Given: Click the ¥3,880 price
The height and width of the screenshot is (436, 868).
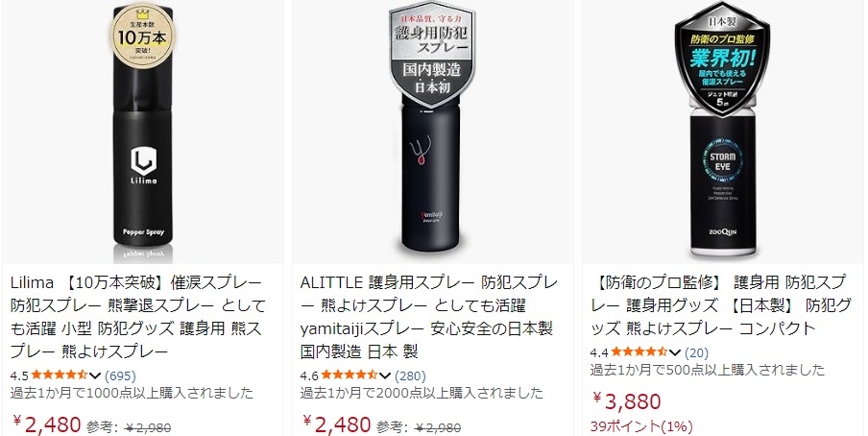Looking at the screenshot, I should (x=626, y=401).
